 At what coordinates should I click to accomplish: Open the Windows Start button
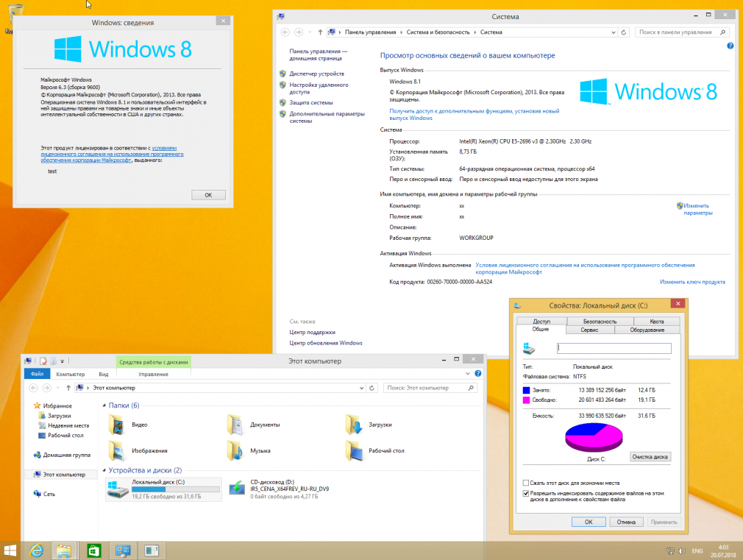point(10,550)
